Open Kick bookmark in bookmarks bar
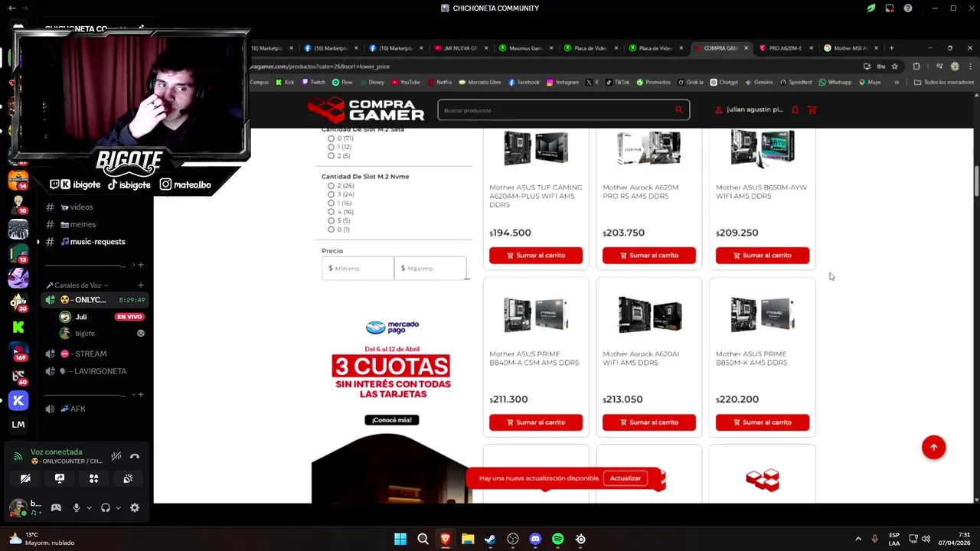The width and height of the screenshot is (980, 551). pyautogui.click(x=285, y=82)
